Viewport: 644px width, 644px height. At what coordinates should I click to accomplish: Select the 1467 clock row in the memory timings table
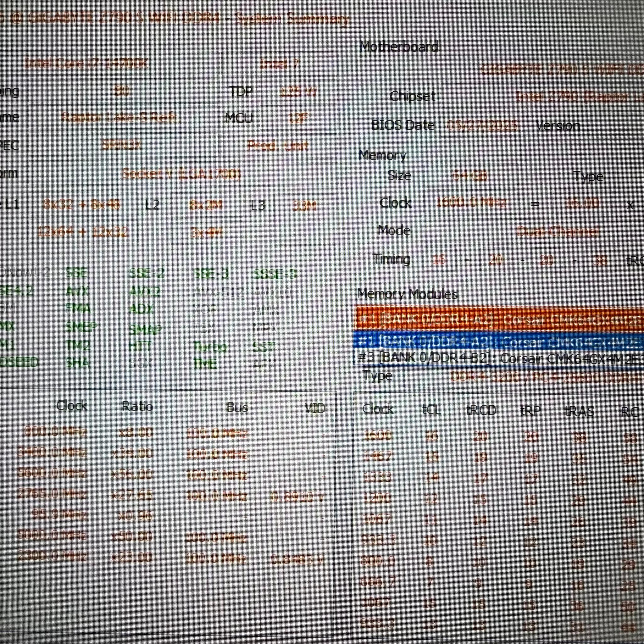tap(499, 457)
